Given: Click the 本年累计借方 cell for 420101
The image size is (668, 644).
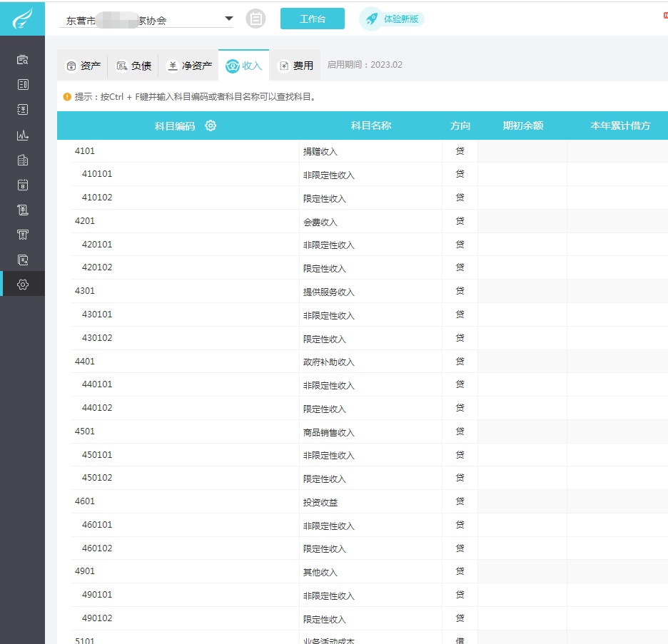Looking at the screenshot, I should pyautogui.click(x=617, y=245).
